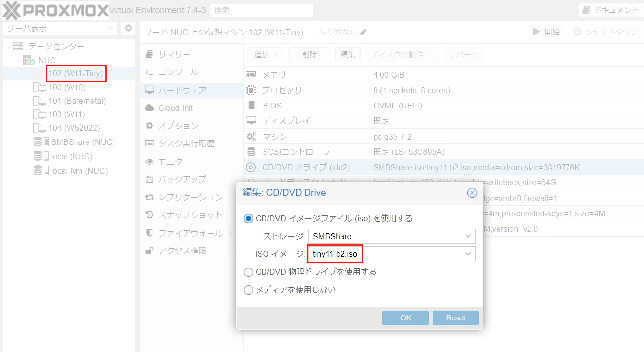The height and width of the screenshot is (352, 644).
Task: Click OK in the CD/DVD dialog
Action: click(406, 317)
